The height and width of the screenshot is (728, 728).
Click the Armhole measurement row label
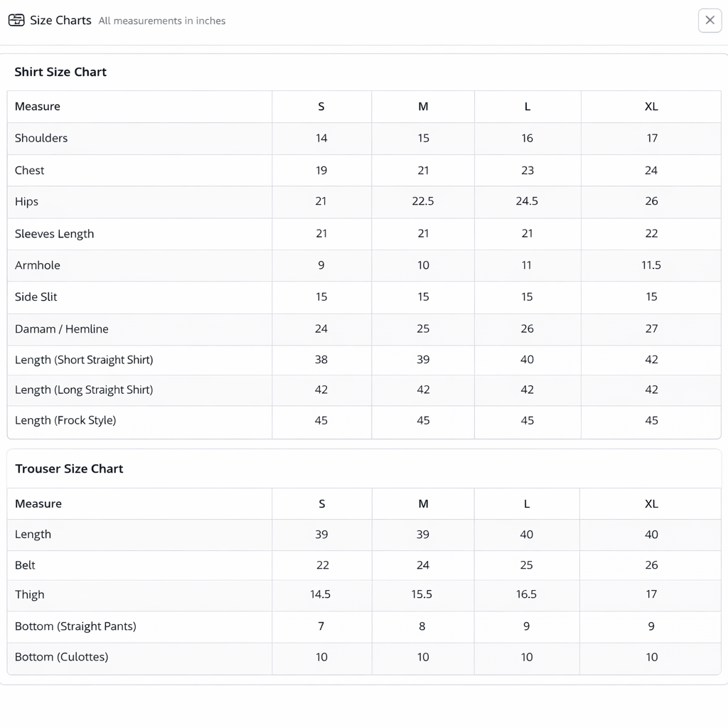pyautogui.click(x=38, y=265)
